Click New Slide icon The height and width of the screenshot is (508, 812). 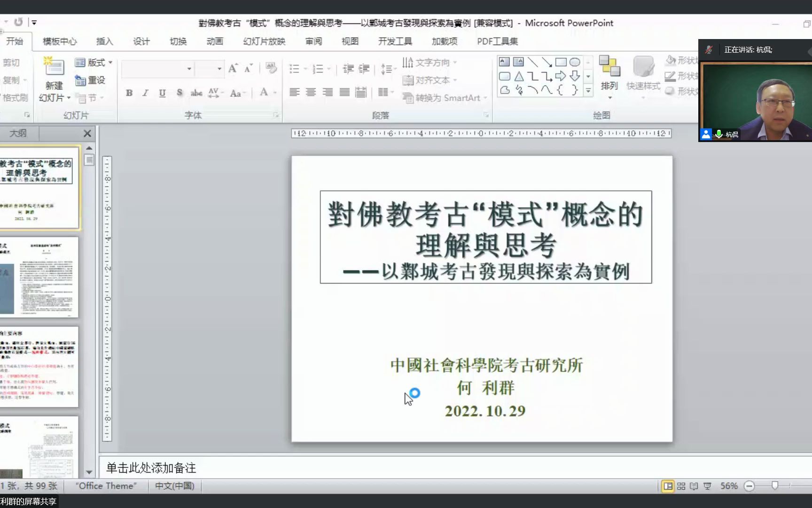tap(54, 67)
